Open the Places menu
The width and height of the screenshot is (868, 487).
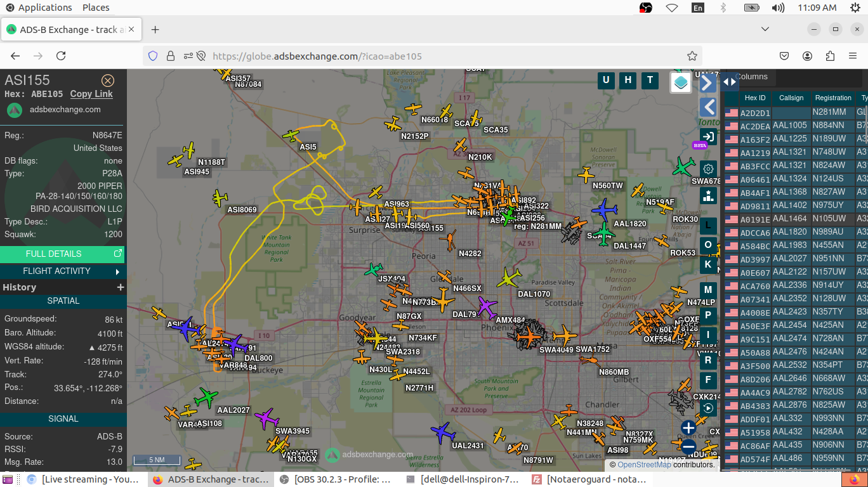click(x=96, y=8)
